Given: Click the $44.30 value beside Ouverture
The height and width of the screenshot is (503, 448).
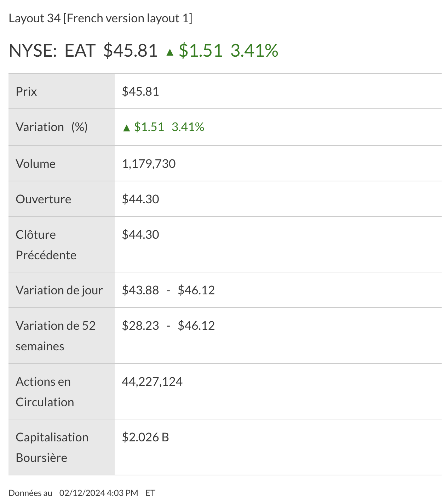Looking at the screenshot, I should point(140,199).
